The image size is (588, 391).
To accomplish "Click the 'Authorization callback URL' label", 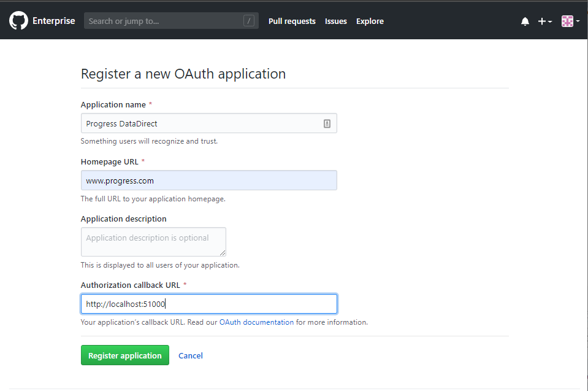I will [131, 285].
